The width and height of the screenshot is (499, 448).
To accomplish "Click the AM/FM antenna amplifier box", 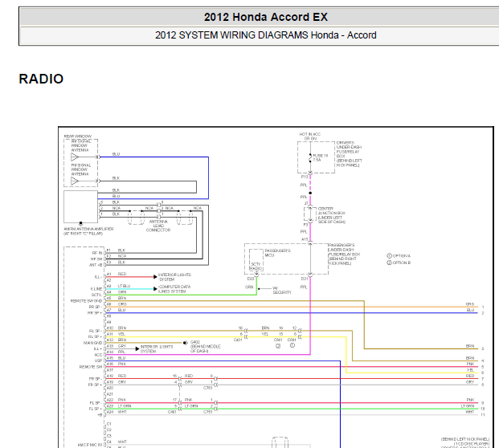I will click(x=81, y=206).
